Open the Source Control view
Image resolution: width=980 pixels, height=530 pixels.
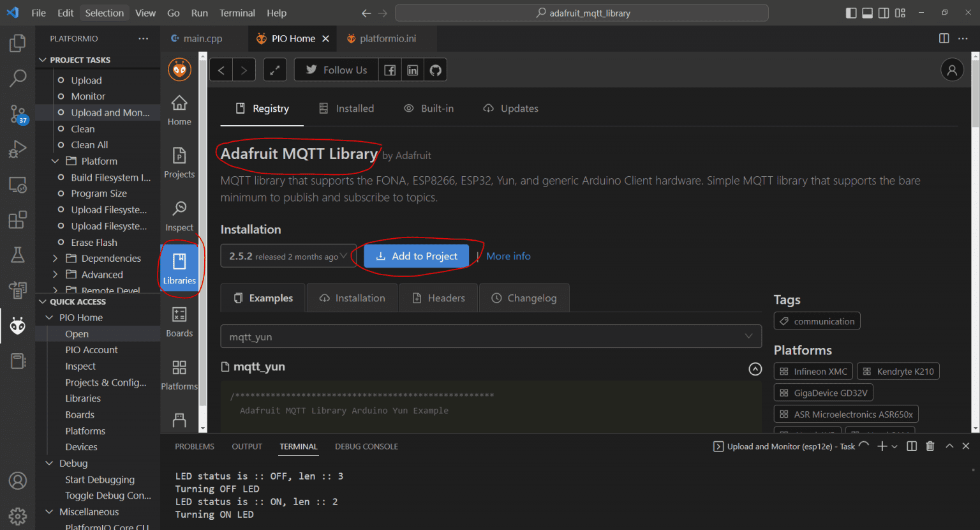[x=17, y=114]
